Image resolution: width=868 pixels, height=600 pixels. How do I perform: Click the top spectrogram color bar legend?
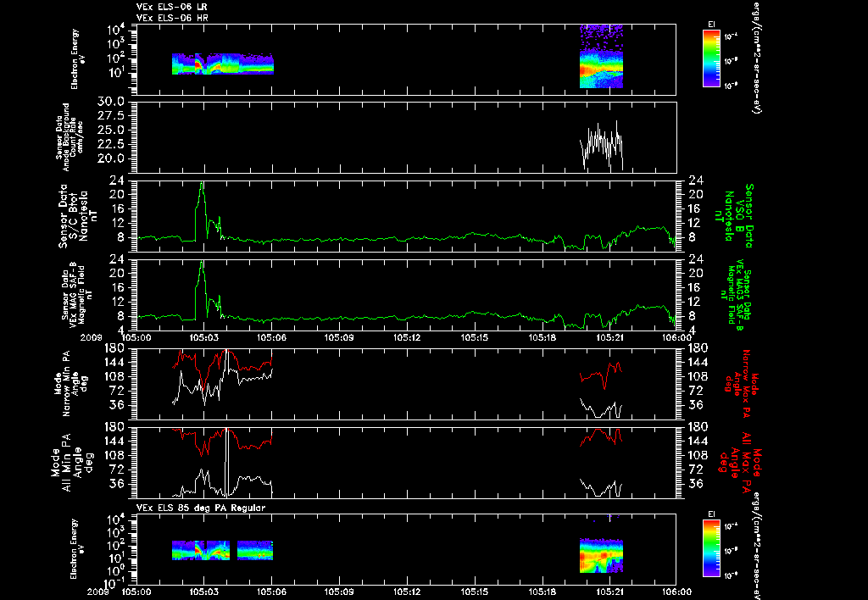[x=711, y=58]
